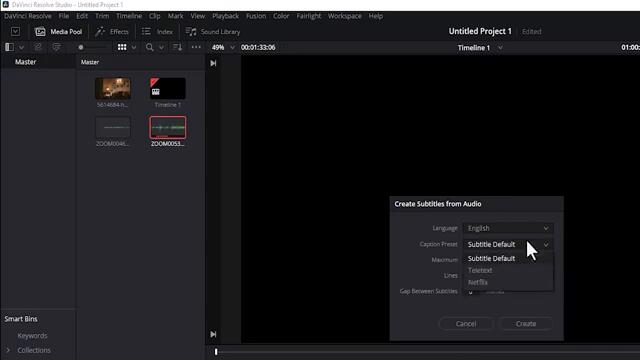Open the Effects panel

tap(112, 31)
